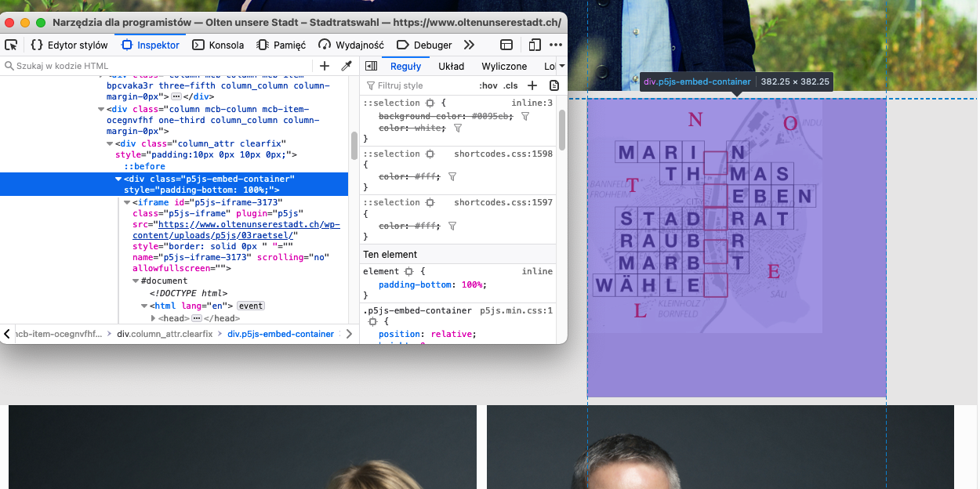Toggle the three-pane inspector icon
The width and height of the screenshot is (980, 489).
372,66
